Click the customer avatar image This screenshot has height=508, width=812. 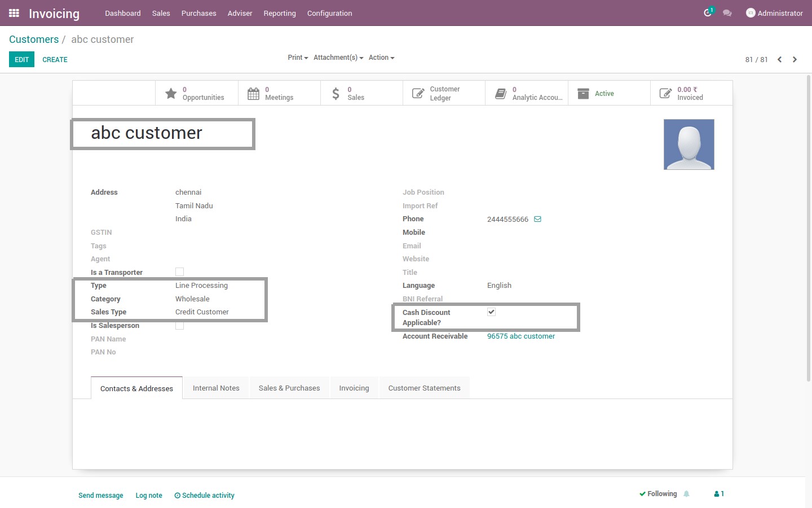coord(689,144)
